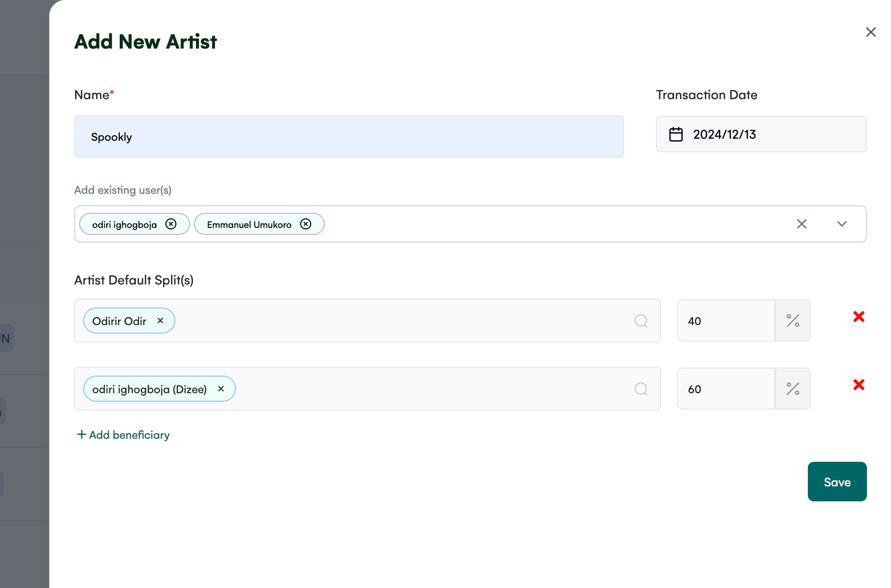The height and width of the screenshot is (588, 891).
Task: Close the Add New Artist panel
Action: point(871,32)
